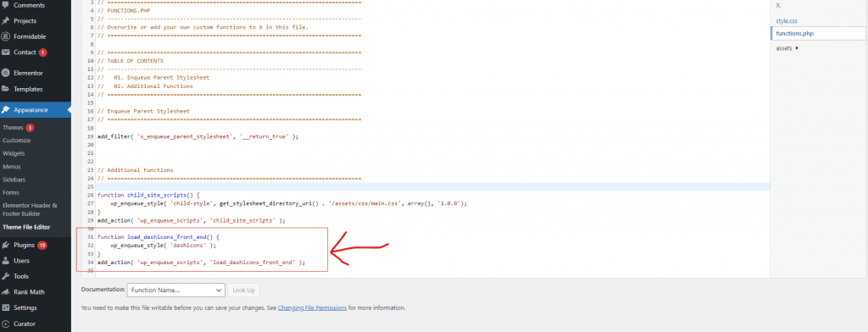Image resolution: width=868 pixels, height=332 pixels.
Task: Click the Elementor icon in sidebar
Action: [6, 73]
